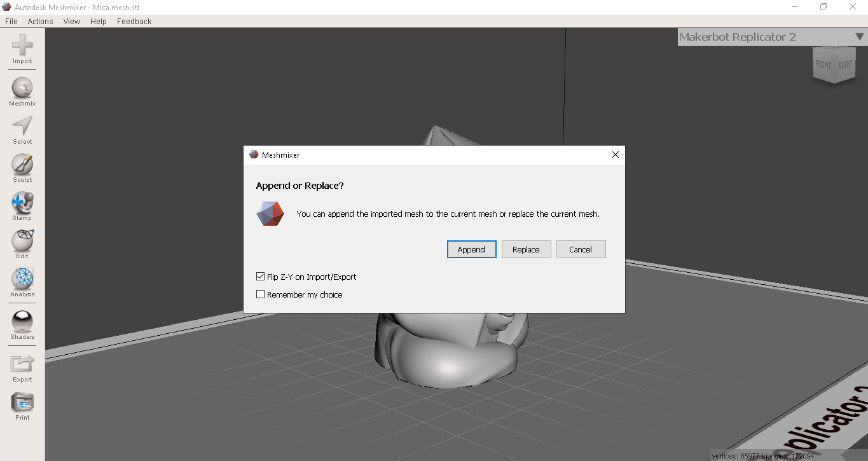The image size is (868, 461).
Task: Open the Feedback menu
Action: click(x=134, y=21)
